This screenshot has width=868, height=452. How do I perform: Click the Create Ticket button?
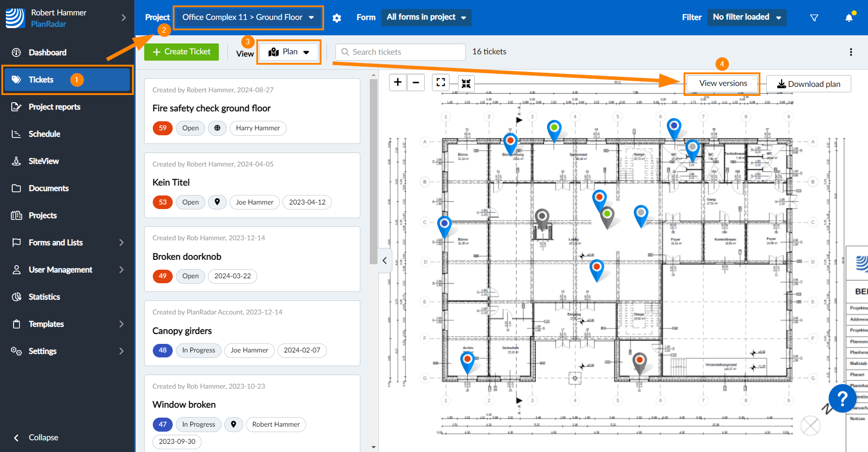(181, 52)
